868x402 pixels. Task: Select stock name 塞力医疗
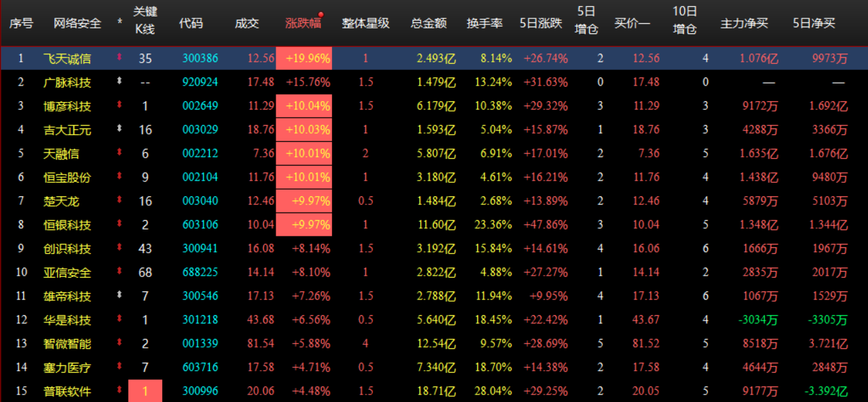67,367
